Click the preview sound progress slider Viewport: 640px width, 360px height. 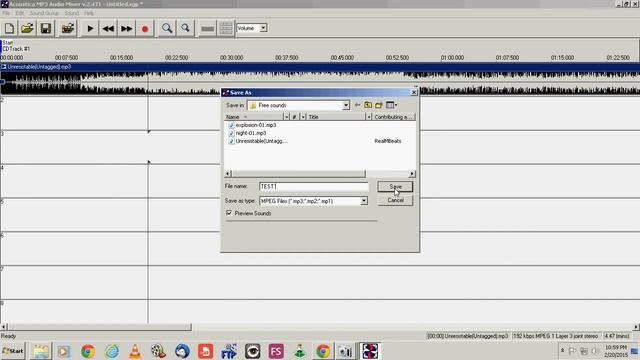pyautogui.click(x=301, y=221)
